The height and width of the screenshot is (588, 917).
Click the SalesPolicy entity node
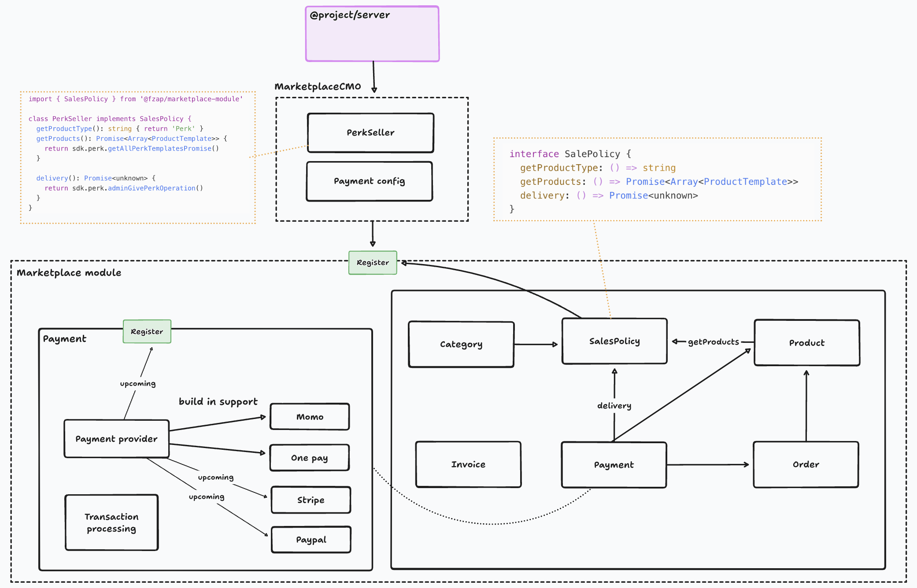point(614,341)
